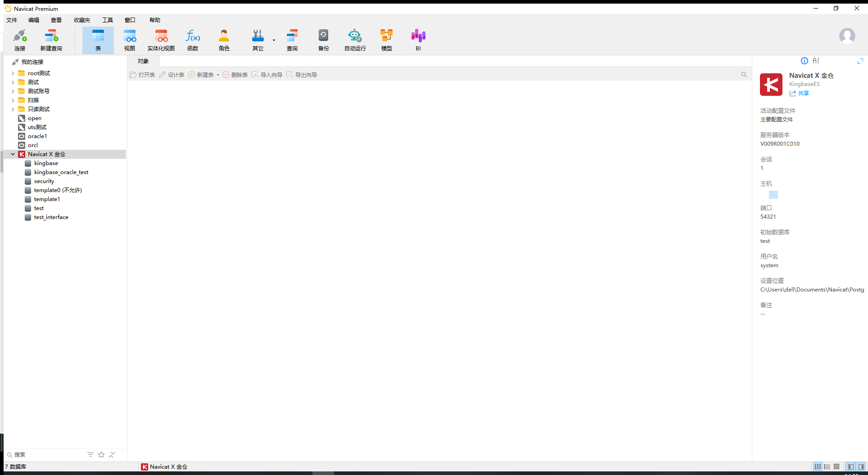Select the template1 database
Viewport: 868px width, 475px height.
[47, 199]
